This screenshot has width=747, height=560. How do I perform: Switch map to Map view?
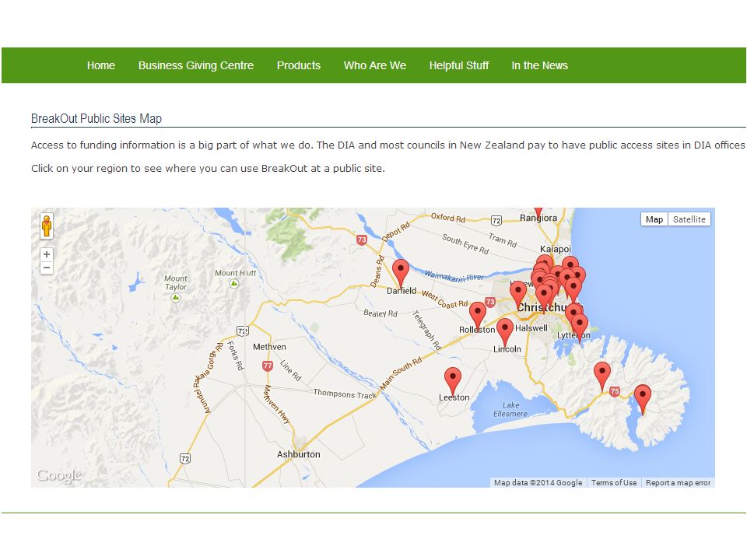[654, 219]
